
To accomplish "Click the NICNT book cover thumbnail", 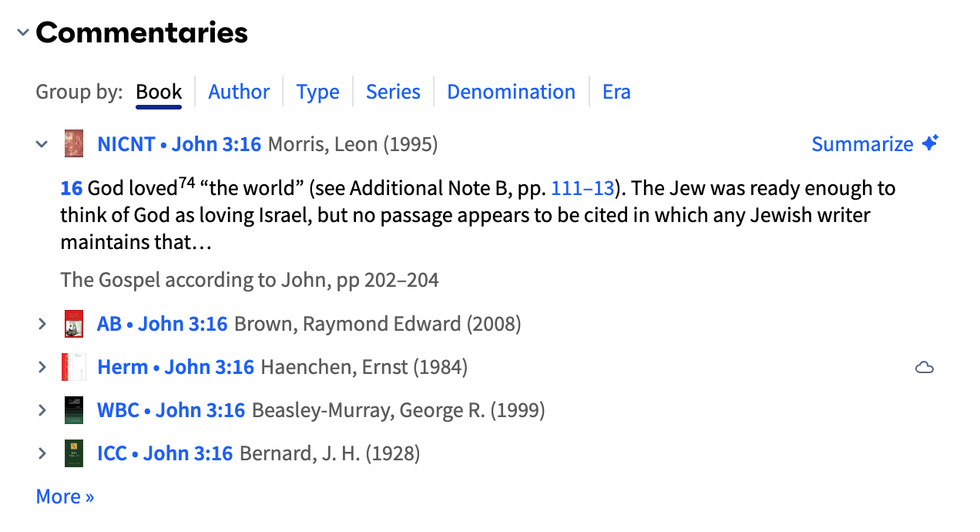I will [x=74, y=144].
